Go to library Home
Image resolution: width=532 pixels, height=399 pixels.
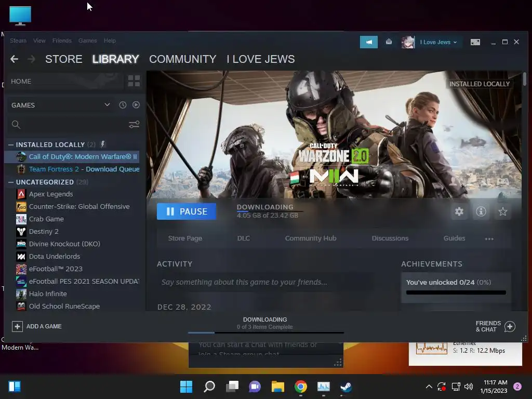pyautogui.click(x=64, y=82)
